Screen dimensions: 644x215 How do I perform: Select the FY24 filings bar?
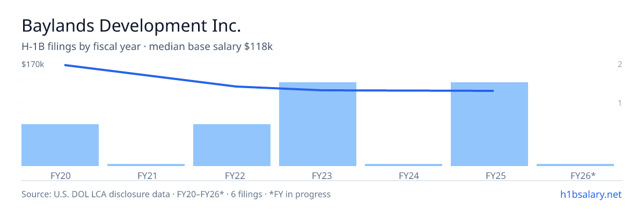(404, 165)
